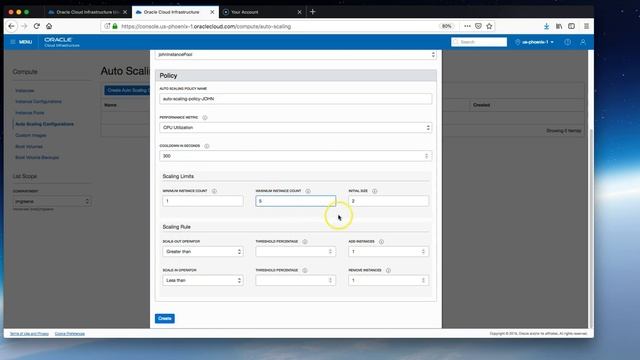Screen dimensions: 640x360
Task: Click the Create Auto Scaling Configuration button
Action: 127,90
